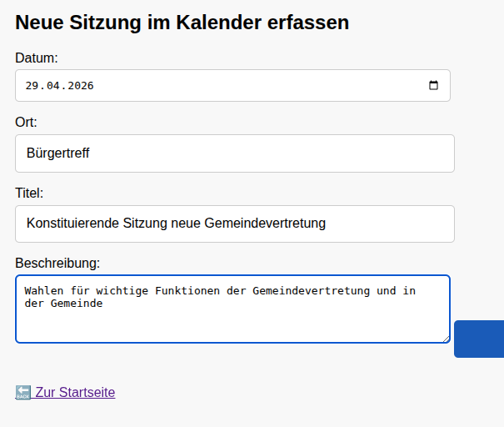This screenshot has height=427, width=504.
Task: Click the resize grip of the Beschreibung textarea
Action: [446, 338]
